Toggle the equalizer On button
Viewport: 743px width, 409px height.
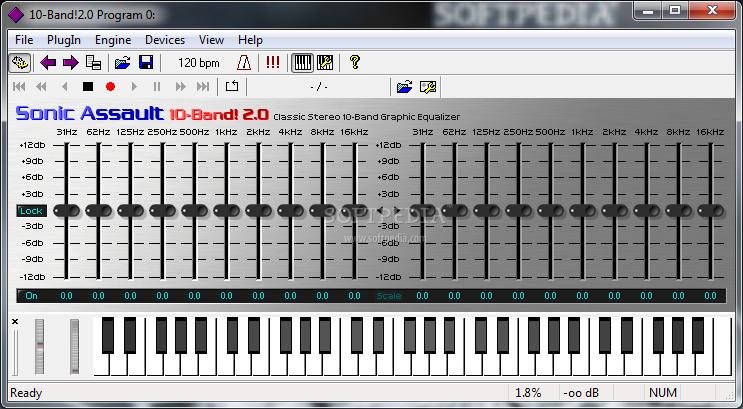pos(31,296)
